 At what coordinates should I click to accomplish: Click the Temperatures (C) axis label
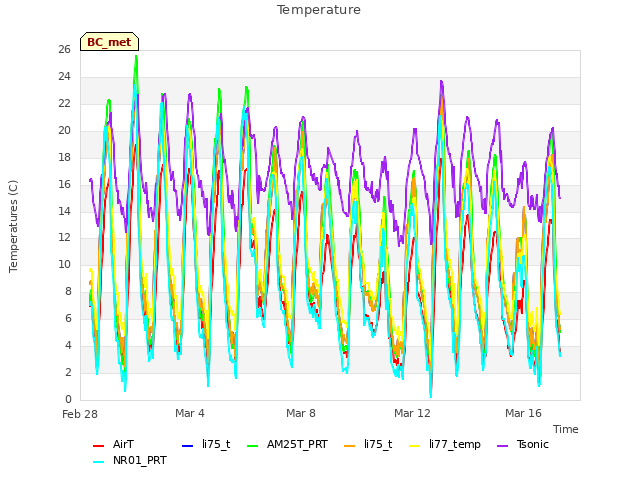(13, 226)
